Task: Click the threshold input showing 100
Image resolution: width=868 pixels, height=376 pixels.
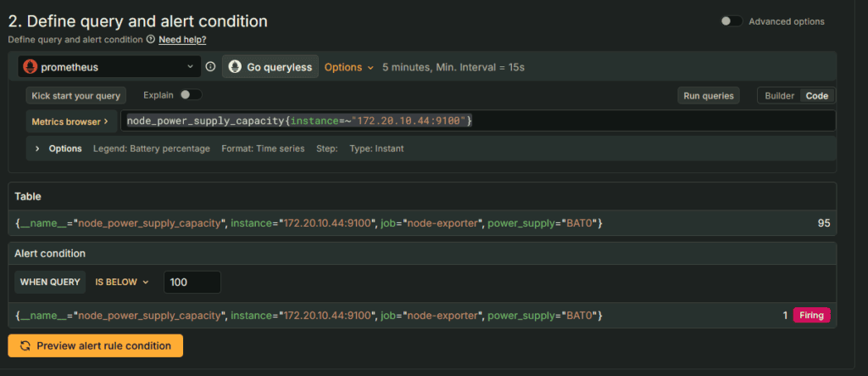Action: pos(192,282)
